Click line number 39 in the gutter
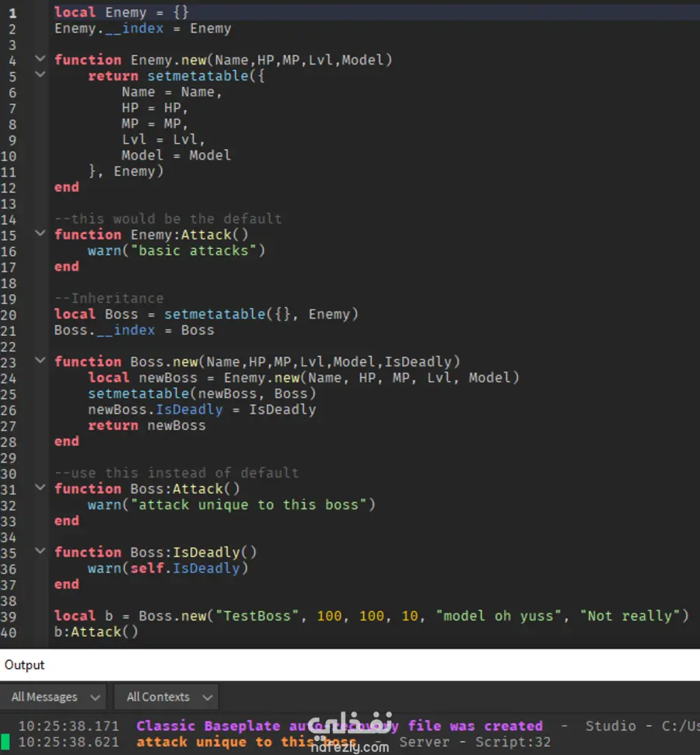 coord(9,617)
